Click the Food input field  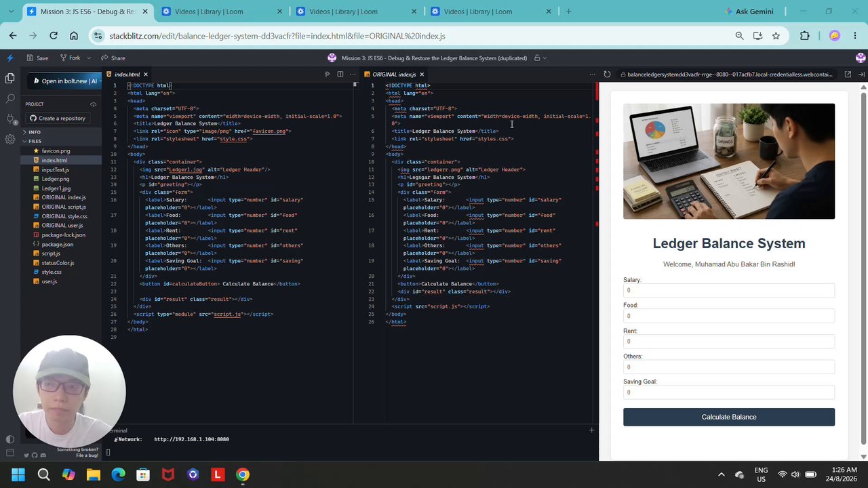coord(729,316)
